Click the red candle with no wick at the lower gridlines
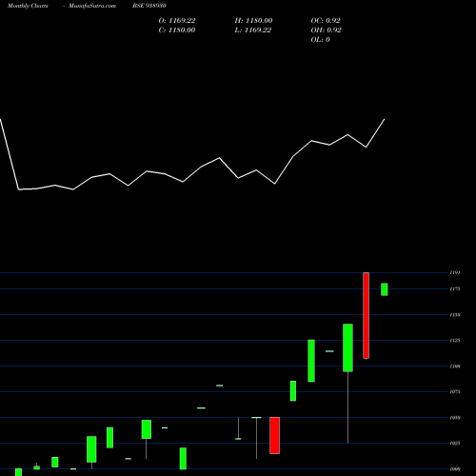Screen dimensions: 476x476 (275, 435)
